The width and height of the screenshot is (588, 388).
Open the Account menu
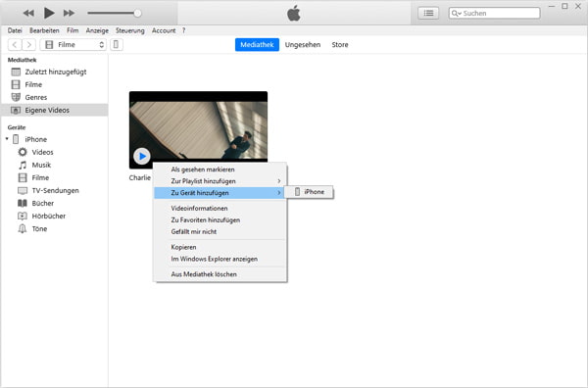tap(164, 30)
